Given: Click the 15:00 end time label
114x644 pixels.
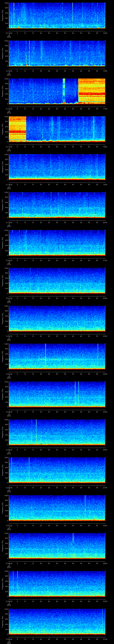Looking at the screenshot, I should tap(105, 33).
